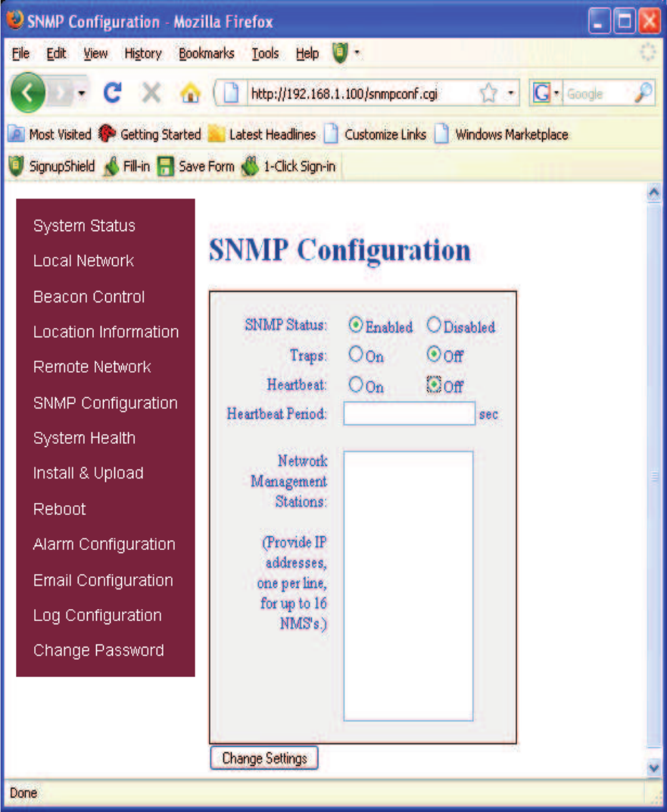Viewport: 667px width, 812px height.
Task: Navigate to Location Information
Action: [x=106, y=332]
